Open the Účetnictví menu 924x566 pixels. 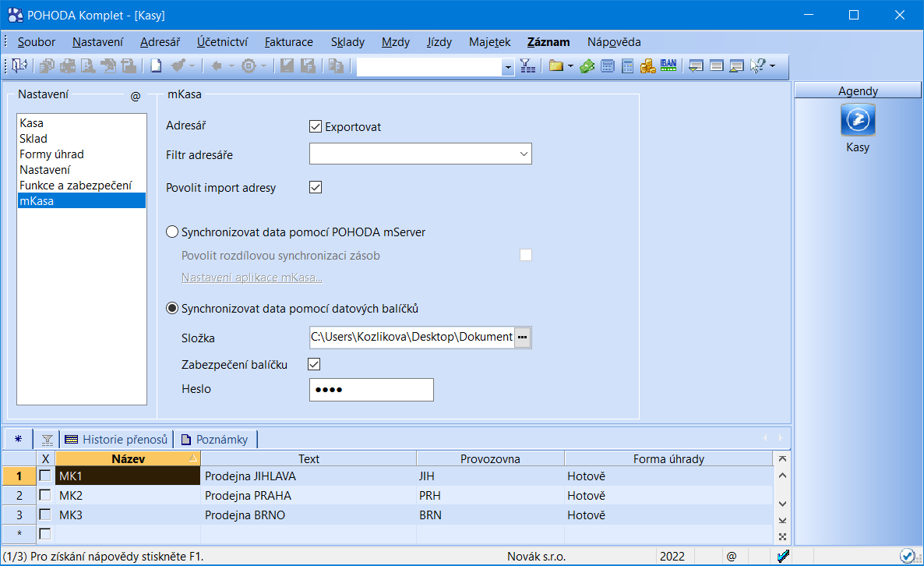click(x=222, y=42)
